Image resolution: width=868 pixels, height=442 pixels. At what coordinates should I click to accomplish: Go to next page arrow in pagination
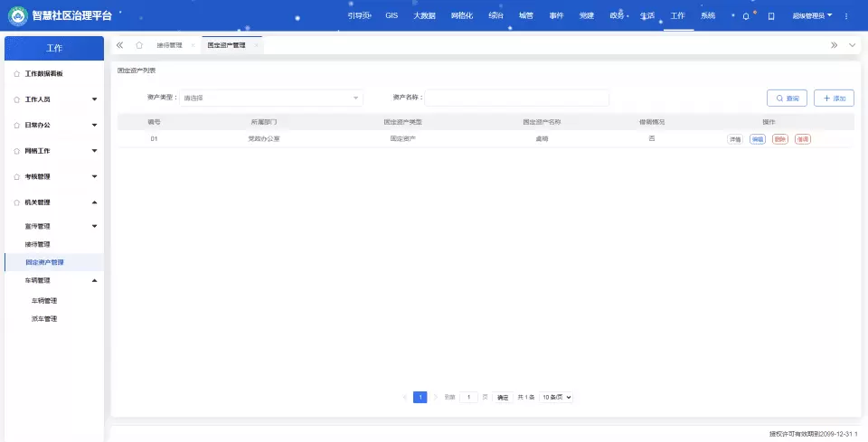point(436,397)
